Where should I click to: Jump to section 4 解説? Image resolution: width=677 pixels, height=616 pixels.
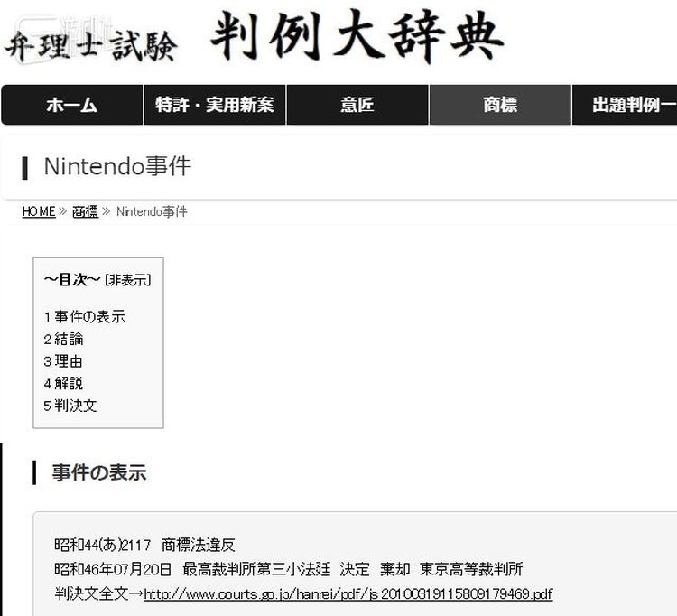click(63, 383)
